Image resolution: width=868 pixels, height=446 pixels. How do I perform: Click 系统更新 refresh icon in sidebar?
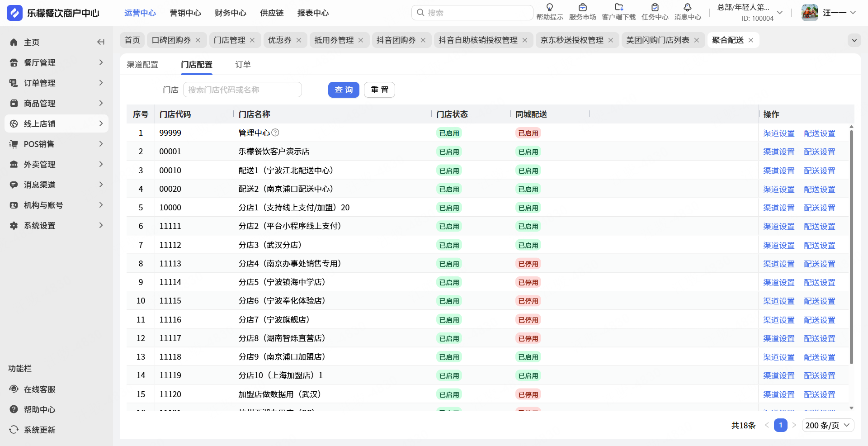[x=14, y=430]
